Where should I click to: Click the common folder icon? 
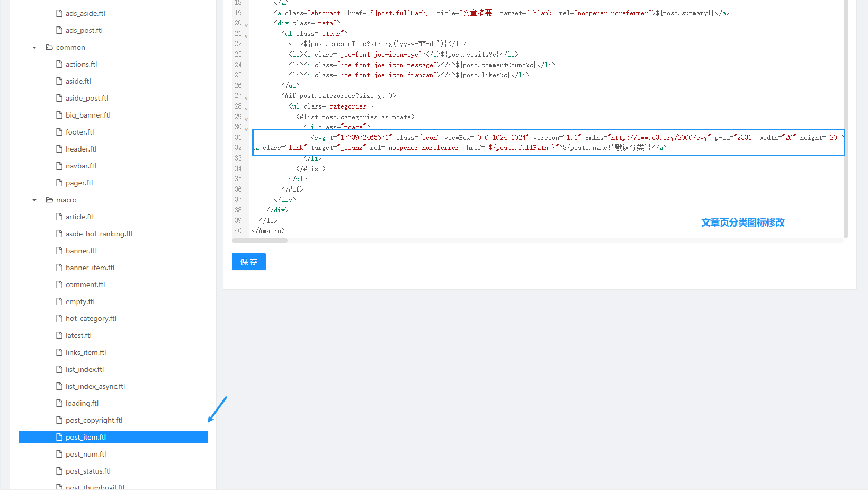point(50,47)
